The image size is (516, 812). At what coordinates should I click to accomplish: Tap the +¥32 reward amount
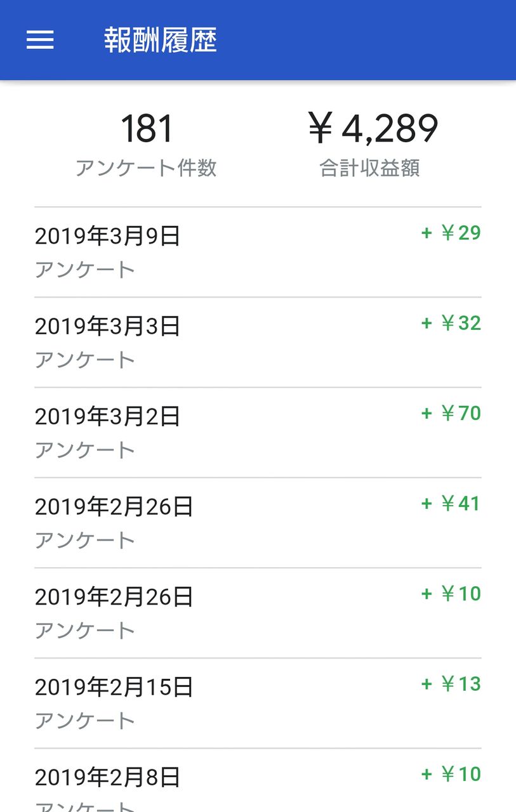(x=451, y=324)
